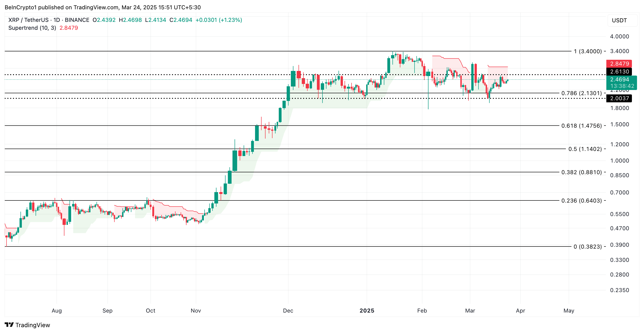The width and height of the screenshot is (644, 333).
Task: Click the black 2.6130 price label
Action: 619,71
